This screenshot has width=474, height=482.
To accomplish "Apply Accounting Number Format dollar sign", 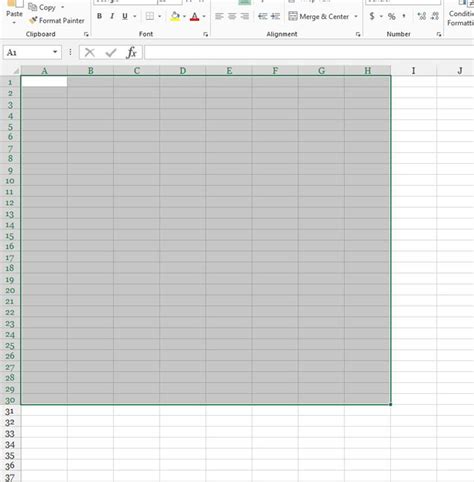I will pos(372,16).
